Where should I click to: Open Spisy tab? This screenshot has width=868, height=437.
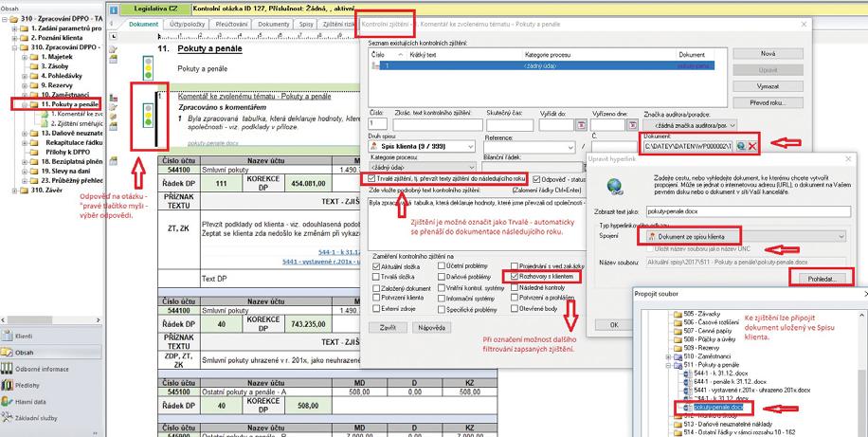click(306, 25)
